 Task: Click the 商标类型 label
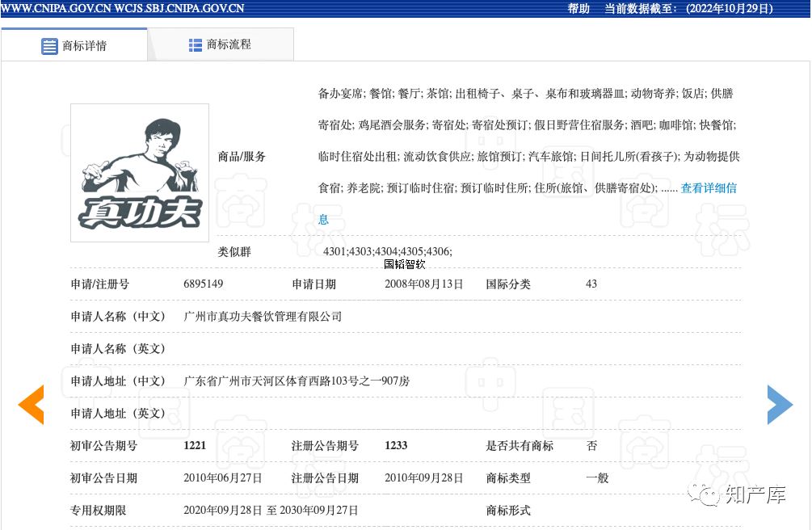pos(508,478)
